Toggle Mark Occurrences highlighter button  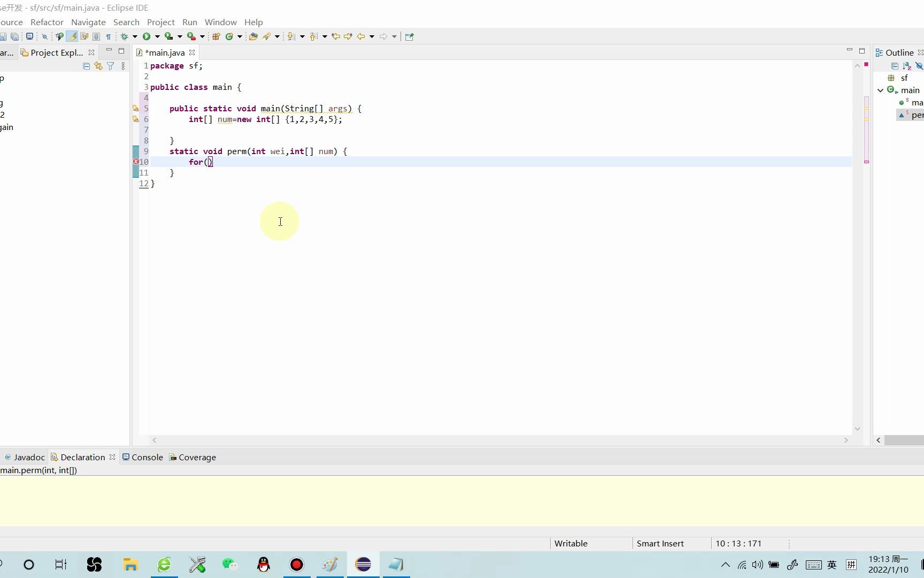click(72, 36)
